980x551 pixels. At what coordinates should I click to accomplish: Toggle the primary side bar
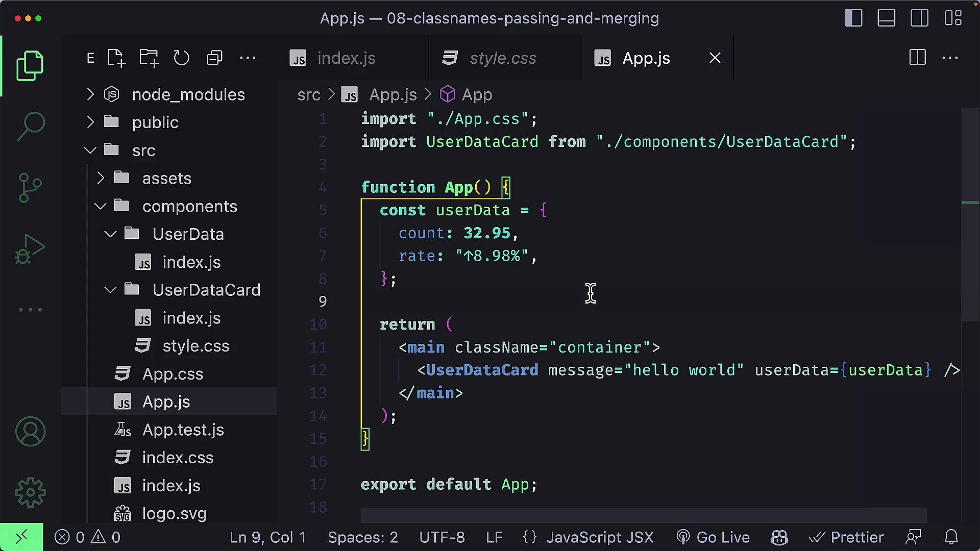(x=853, y=18)
